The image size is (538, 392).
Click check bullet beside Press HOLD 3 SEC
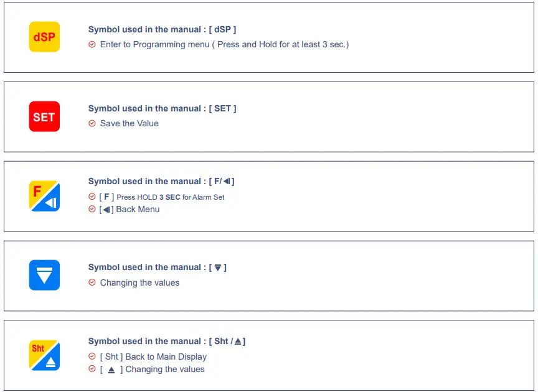[x=92, y=197]
